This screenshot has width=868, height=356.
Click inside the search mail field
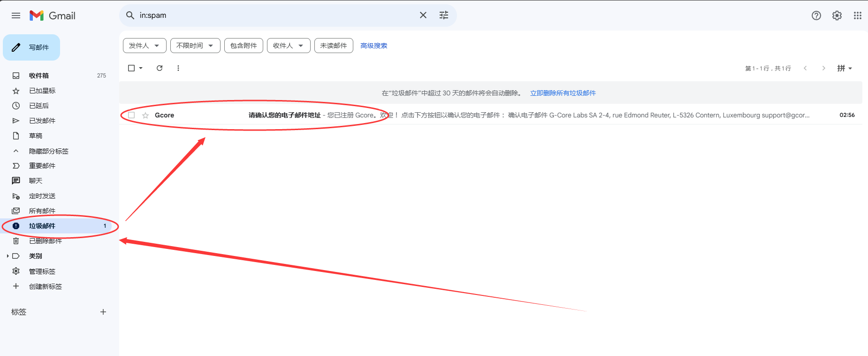pyautogui.click(x=277, y=15)
